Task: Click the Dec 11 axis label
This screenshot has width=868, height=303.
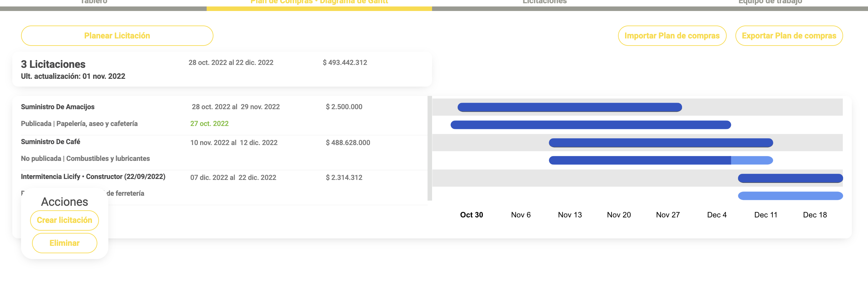Action: [x=765, y=215]
